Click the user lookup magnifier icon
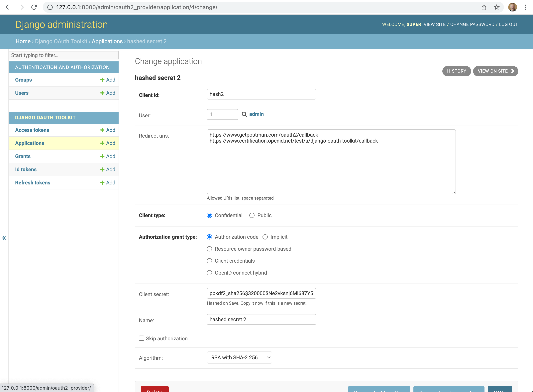Viewport: 533px width, 392px height. click(244, 114)
